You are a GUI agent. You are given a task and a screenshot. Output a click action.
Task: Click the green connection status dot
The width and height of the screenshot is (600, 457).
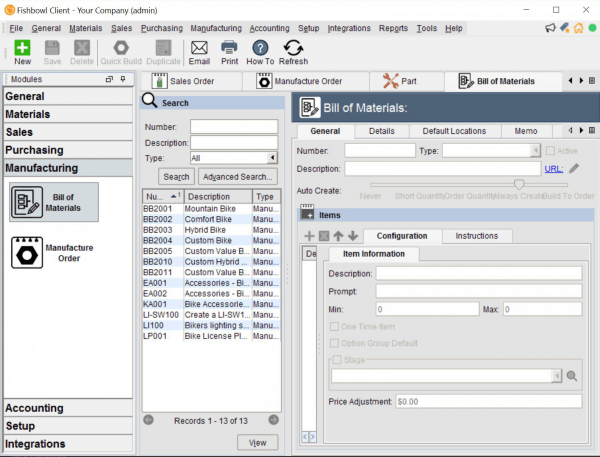[592, 28]
